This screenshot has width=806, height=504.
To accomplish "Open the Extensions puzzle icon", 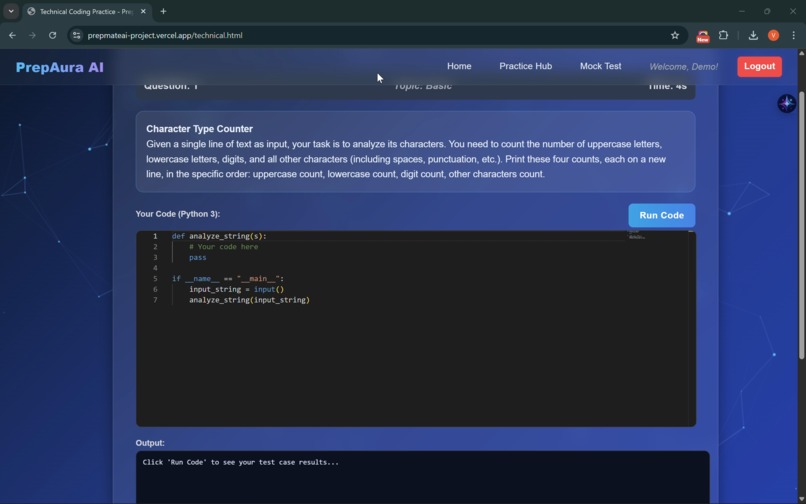I will [x=723, y=35].
